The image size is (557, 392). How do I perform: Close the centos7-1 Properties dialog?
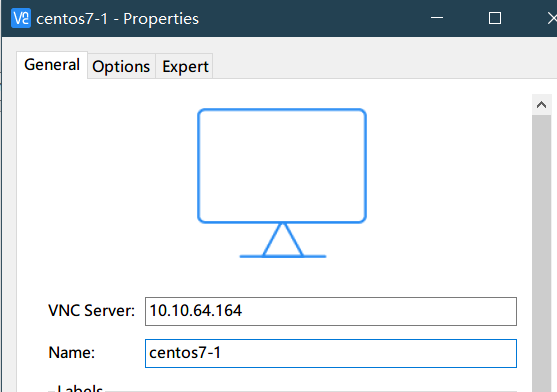click(x=552, y=18)
